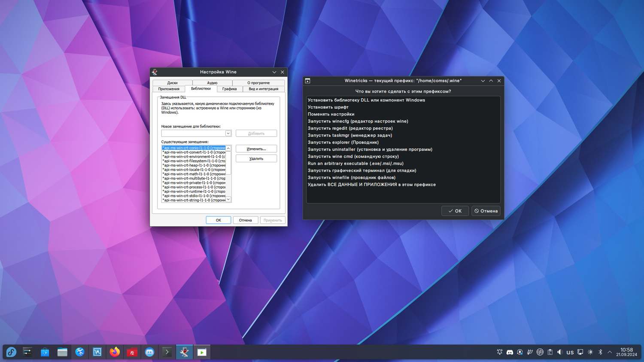Open the Fedora application launcher
Viewport: 644px width, 362px height.
tap(11, 352)
